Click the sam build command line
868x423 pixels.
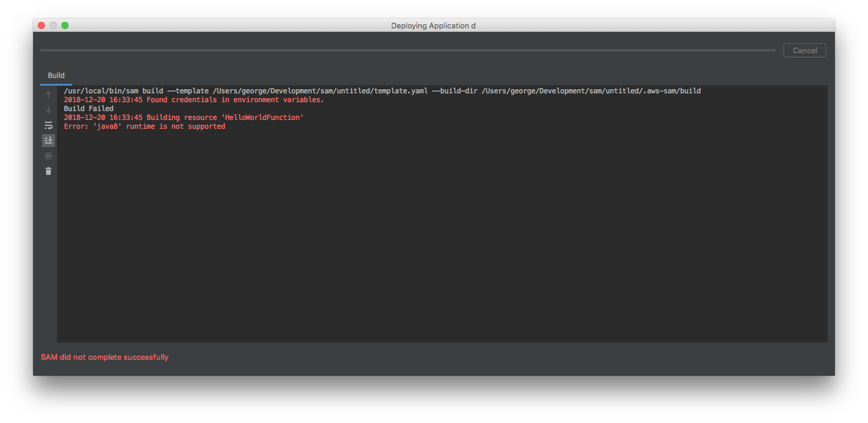tap(382, 91)
